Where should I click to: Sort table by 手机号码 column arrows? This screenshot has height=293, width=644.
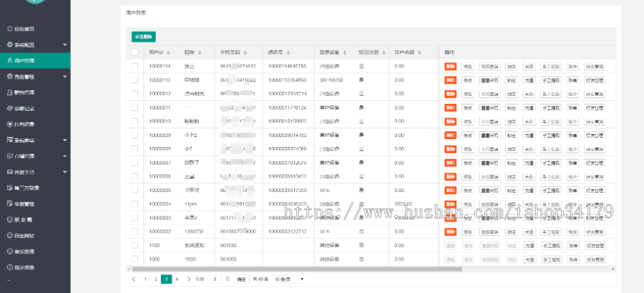click(x=245, y=52)
